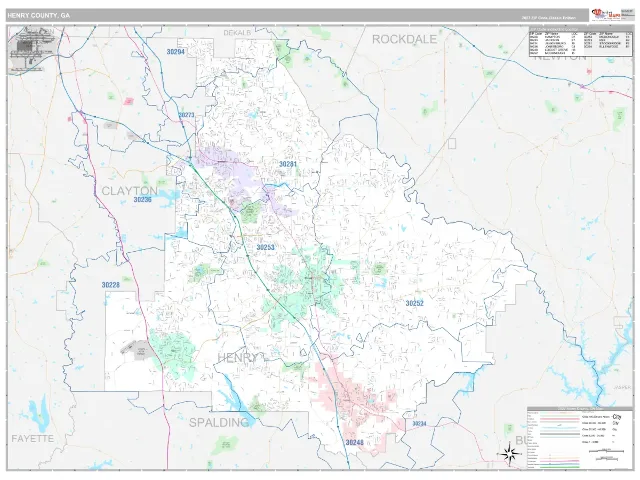
Task: Select the ROCKDALE county label
Action: (x=404, y=39)
